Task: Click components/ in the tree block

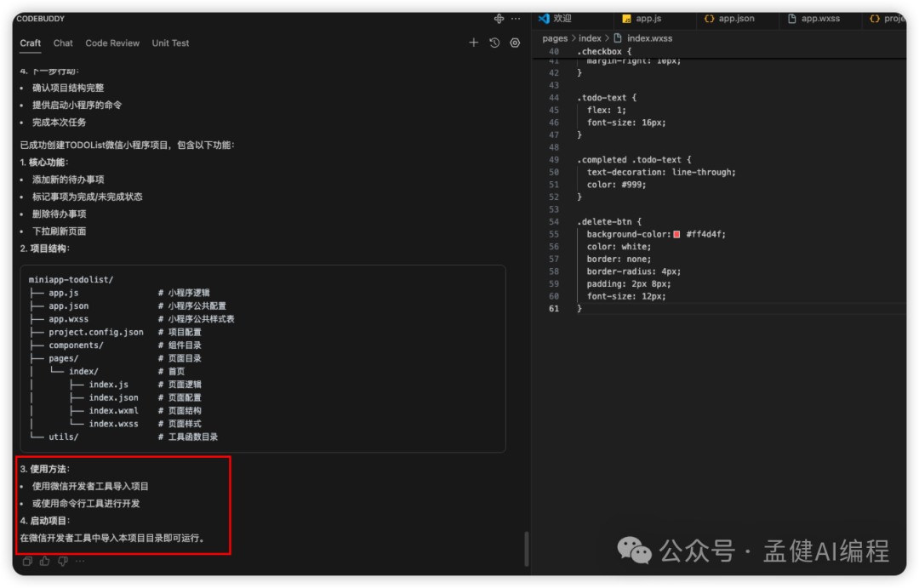Action: (x=77, y=345)
